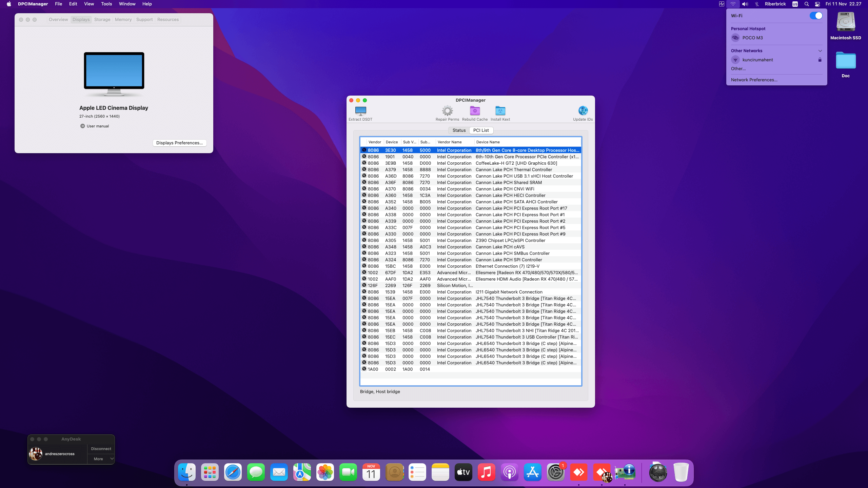Click Displays Preferences button

[179, 143]
